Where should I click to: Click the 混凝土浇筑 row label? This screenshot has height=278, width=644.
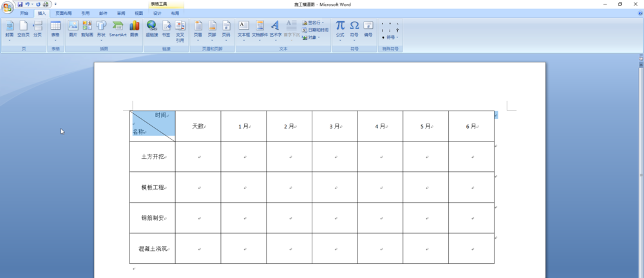[x=153, y=248]
